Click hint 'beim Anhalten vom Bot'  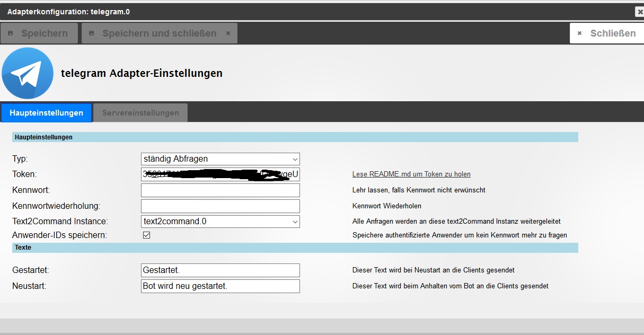451,286
